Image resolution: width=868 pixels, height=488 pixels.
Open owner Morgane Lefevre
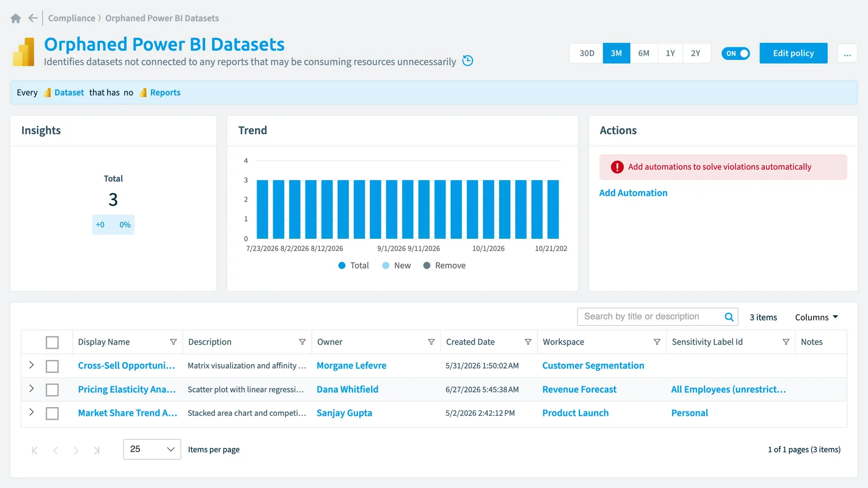click(352, 366)
